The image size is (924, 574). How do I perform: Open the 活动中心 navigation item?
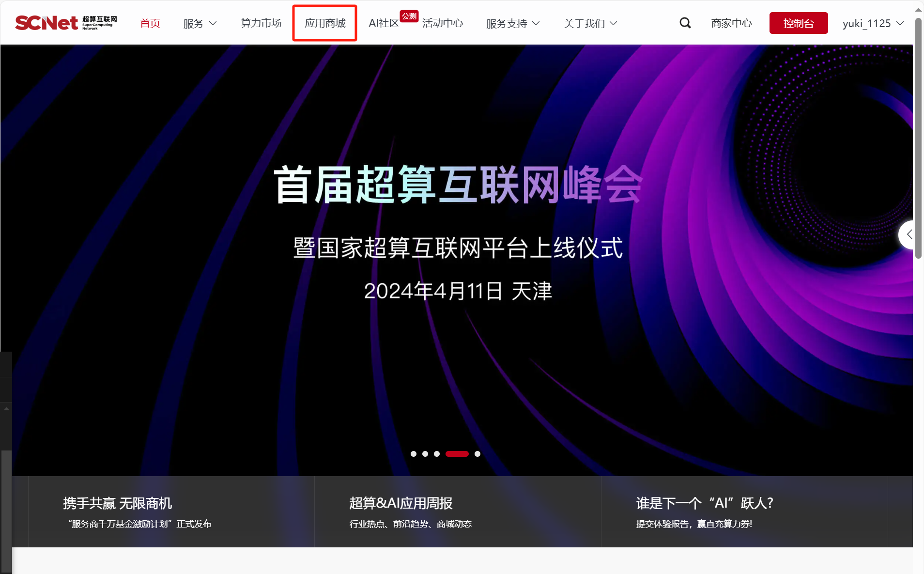click(x=443, y=23)
